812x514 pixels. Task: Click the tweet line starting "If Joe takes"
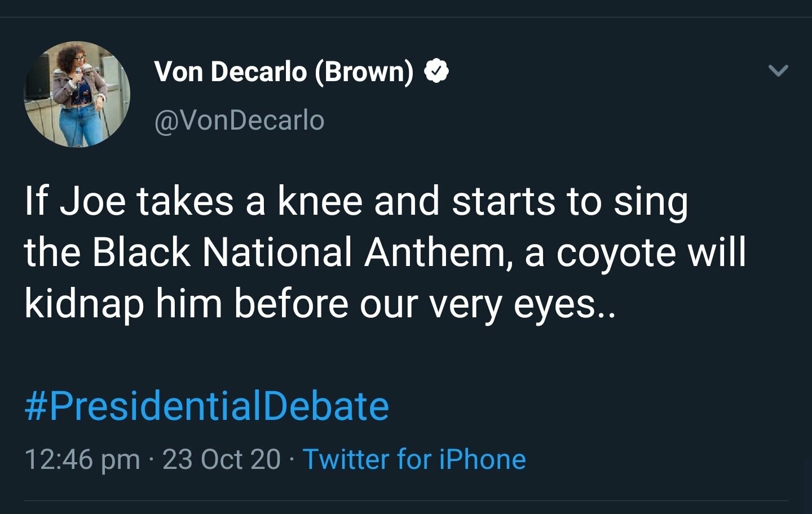(356, 202)
